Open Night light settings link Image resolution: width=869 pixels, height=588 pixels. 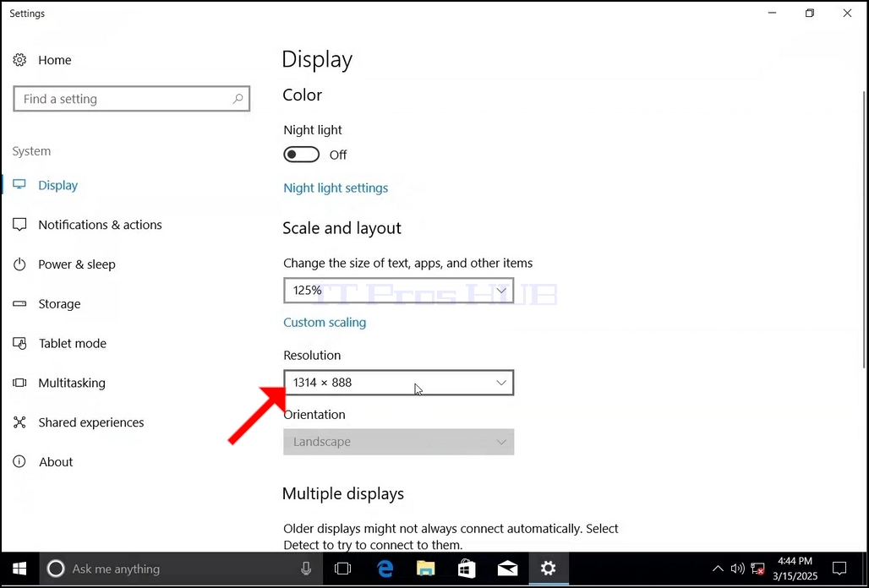pyautogui.click(x=336, y=188)
